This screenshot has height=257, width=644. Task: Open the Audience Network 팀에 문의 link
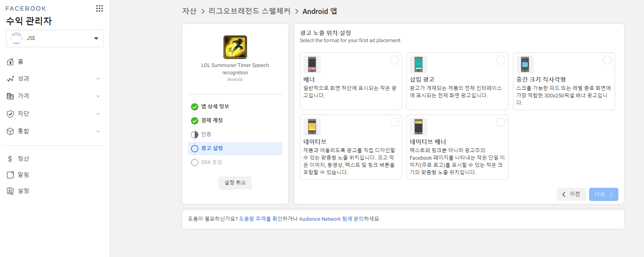(x=331, y=219)
